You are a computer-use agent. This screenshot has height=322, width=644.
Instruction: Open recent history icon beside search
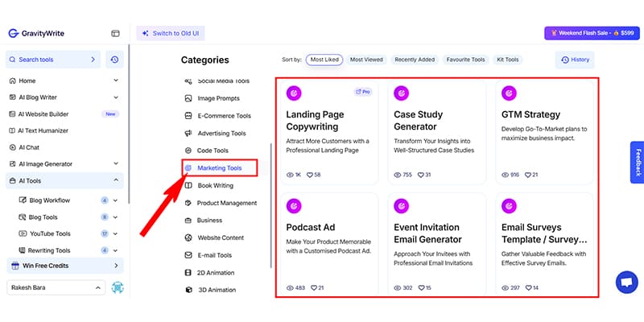pyautogui.click(x=114, y=60)
